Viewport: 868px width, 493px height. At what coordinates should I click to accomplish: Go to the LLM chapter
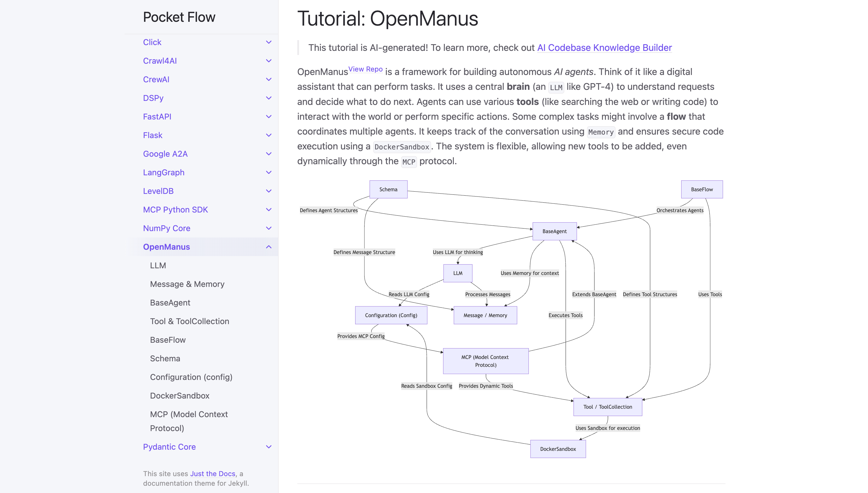[158, 266]
